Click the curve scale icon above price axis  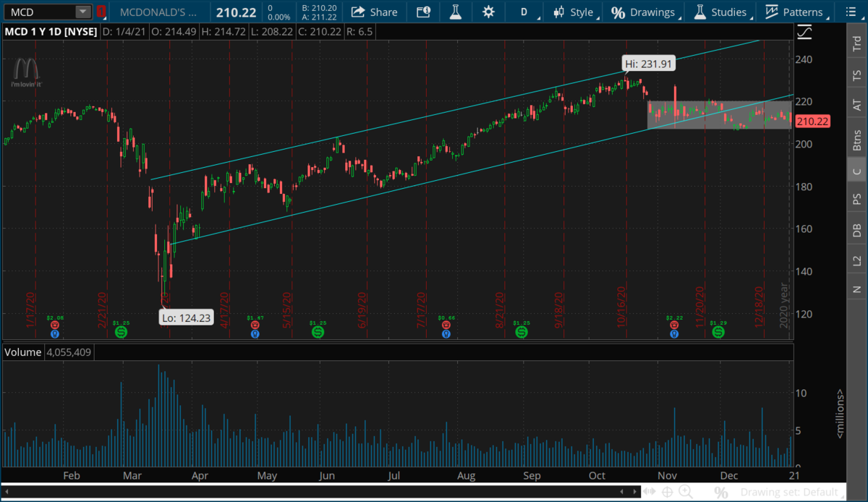coord(804,32)
